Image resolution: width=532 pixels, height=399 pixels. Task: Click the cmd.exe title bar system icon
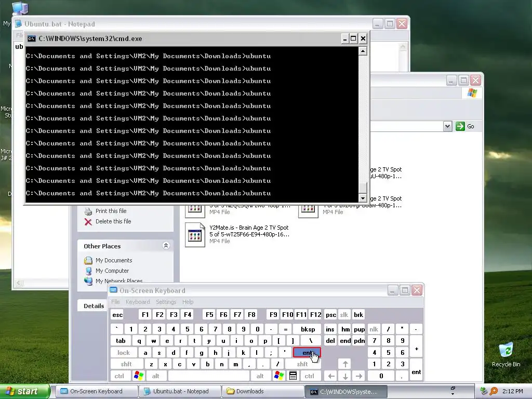point(32,38)
